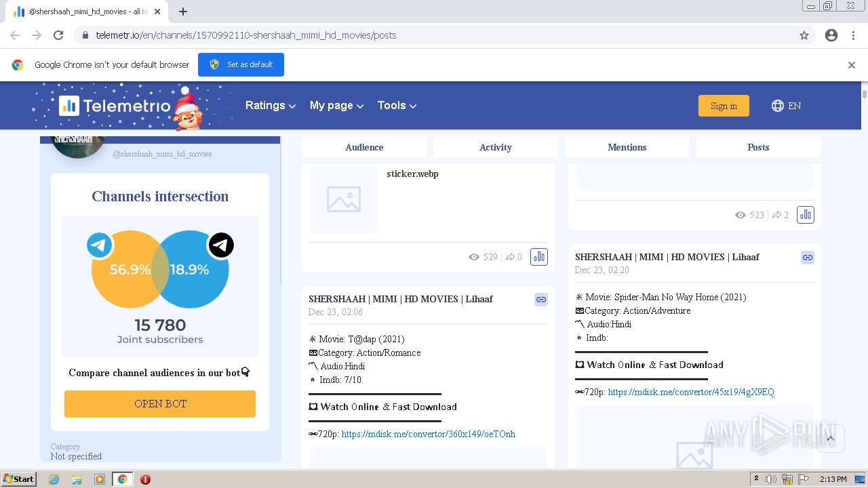The height and width of the screenshot is (488, 868).
Task: Select the Chrome taskbar icon
Action: pyautogui.click(x=122, y=479)
